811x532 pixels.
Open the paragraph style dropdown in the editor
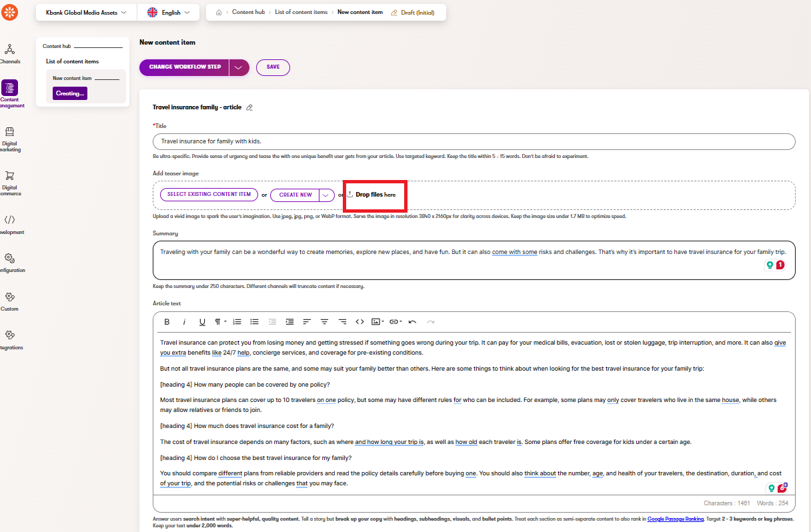219,321
